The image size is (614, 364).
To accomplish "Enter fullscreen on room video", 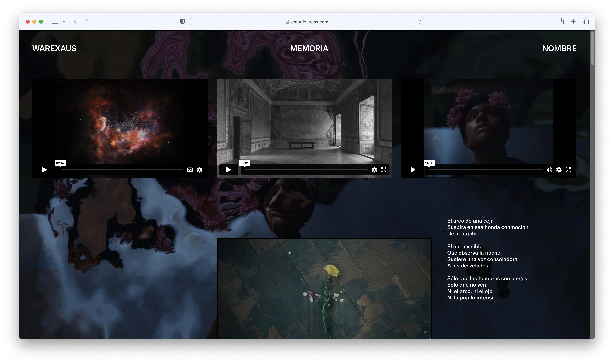I will pos(384,170).
